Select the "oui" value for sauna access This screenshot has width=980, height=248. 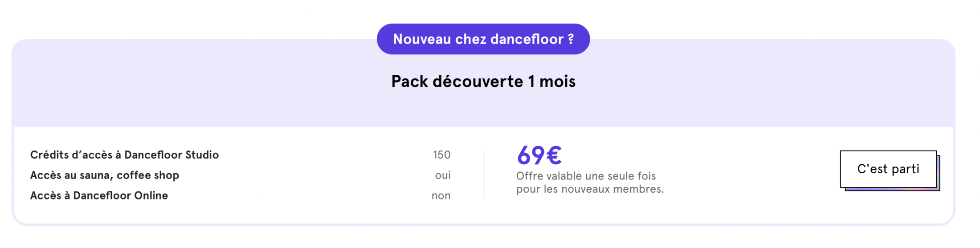tap(443, 175)
